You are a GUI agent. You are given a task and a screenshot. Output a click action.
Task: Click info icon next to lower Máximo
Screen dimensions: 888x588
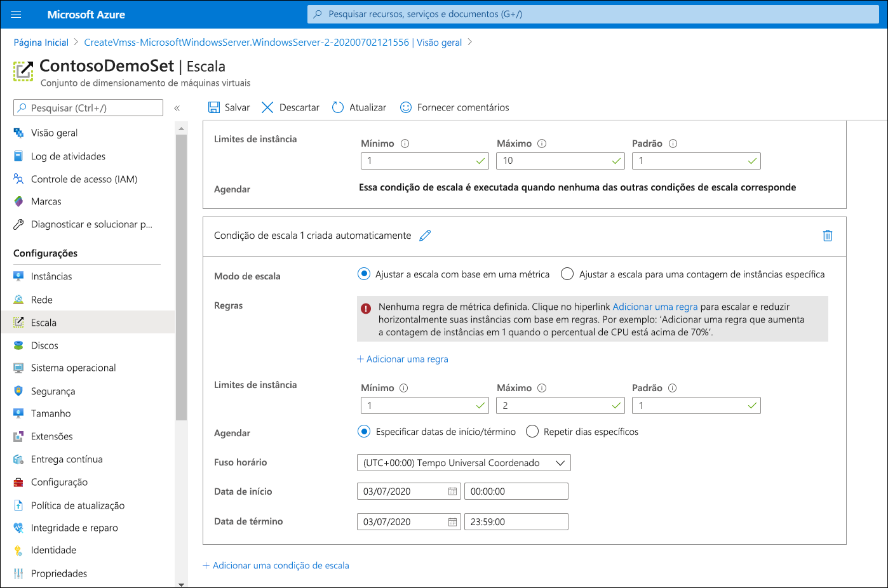point(542,388)
